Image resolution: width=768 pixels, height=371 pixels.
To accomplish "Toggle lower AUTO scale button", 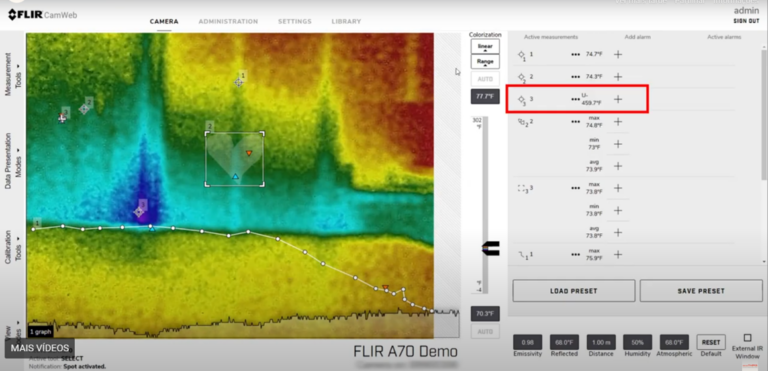I will 485,331.
